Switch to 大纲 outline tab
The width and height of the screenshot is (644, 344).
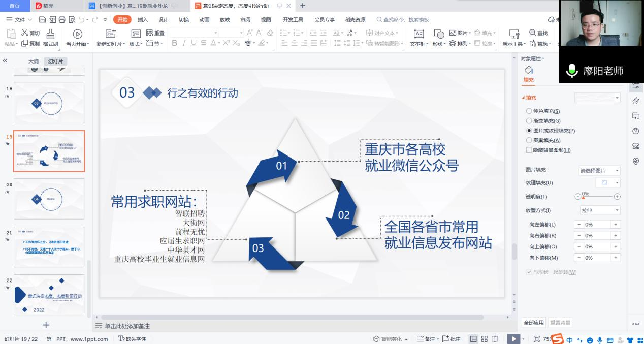click(x=33, y=61)
